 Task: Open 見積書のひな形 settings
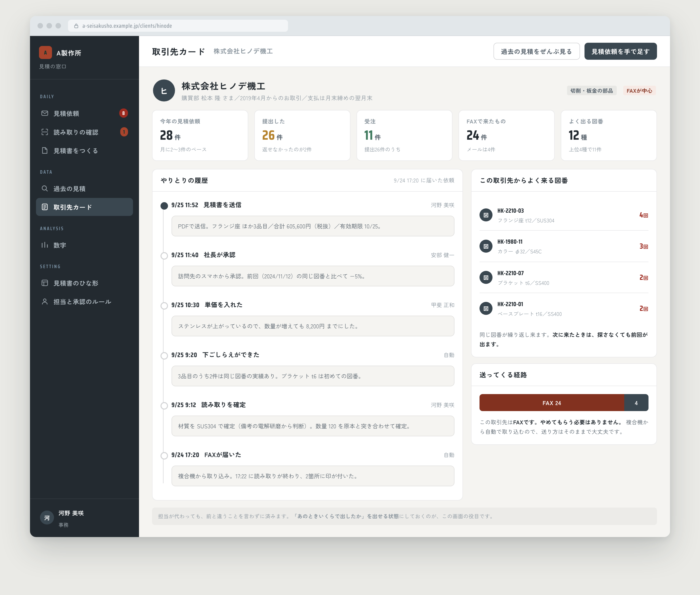(x=84, y=283)
